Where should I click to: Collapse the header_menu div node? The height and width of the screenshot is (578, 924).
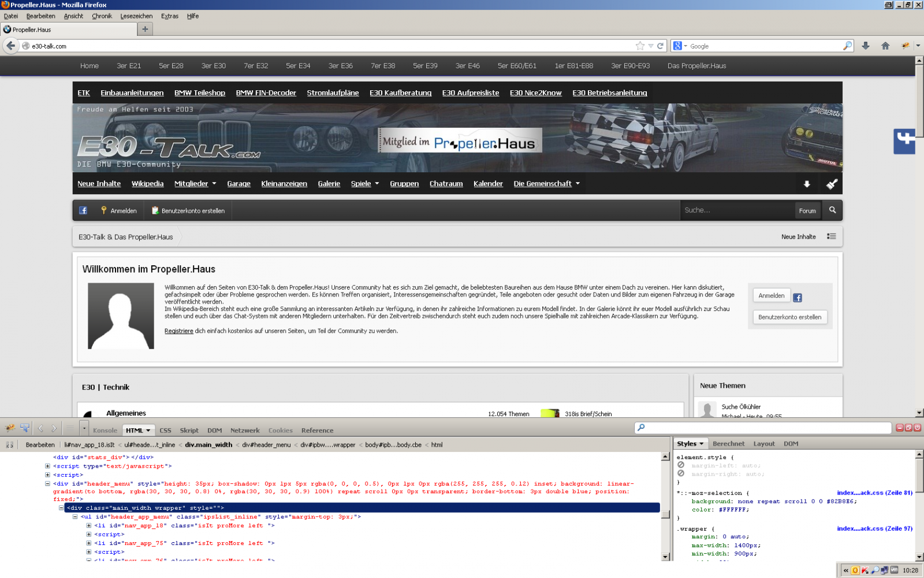[47, 484]
